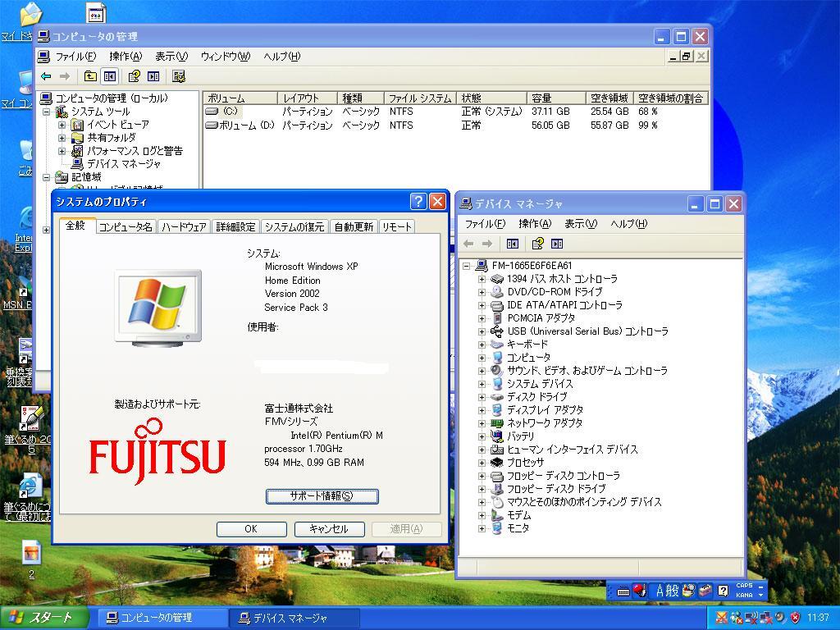Screen dimensions: 840x630
Task: Open the コンピュータ名 tab
Action: 126,227
